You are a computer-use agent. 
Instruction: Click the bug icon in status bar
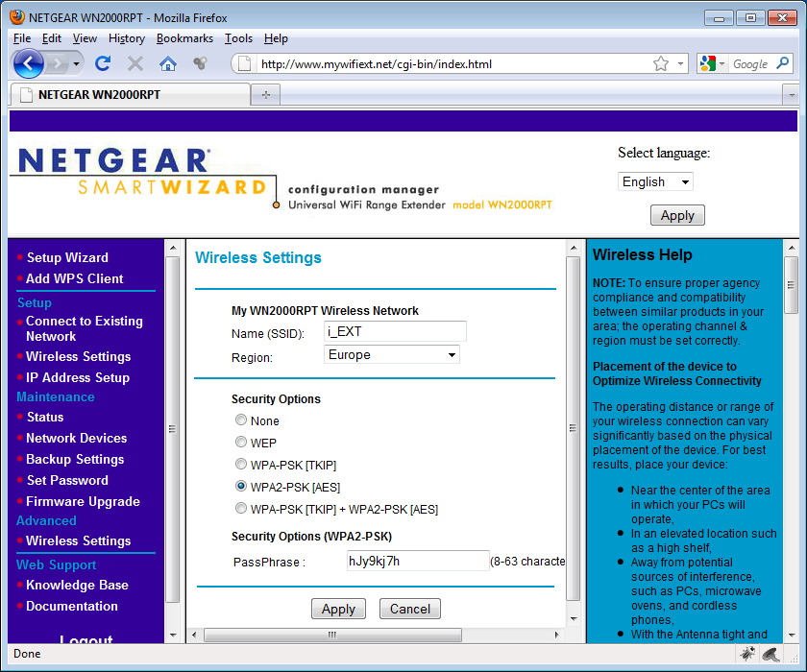(x=747, y=654)
